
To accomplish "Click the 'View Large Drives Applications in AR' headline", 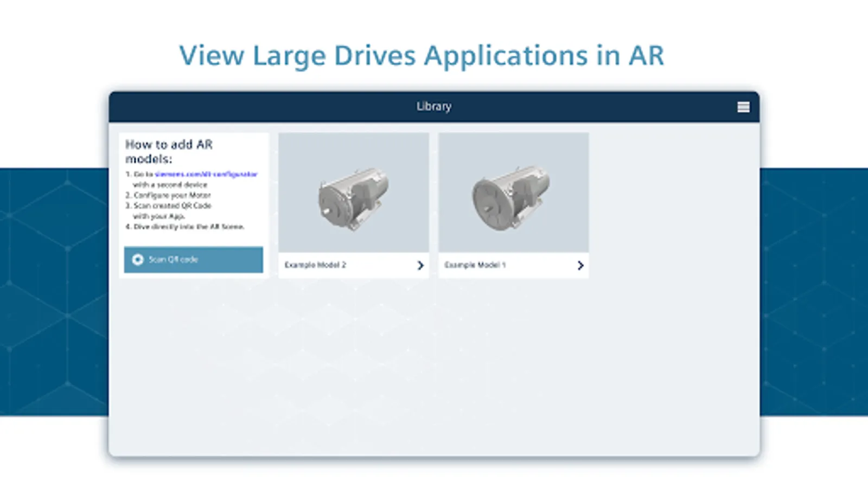I will 422,56.
